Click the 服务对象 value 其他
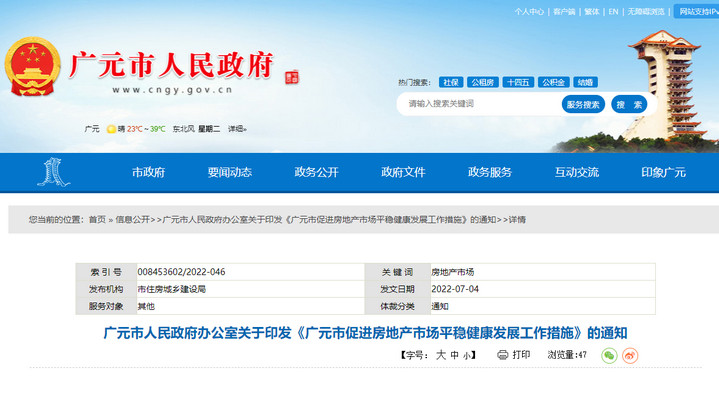Viewport: 719px width, 395px height. [146, 306]
